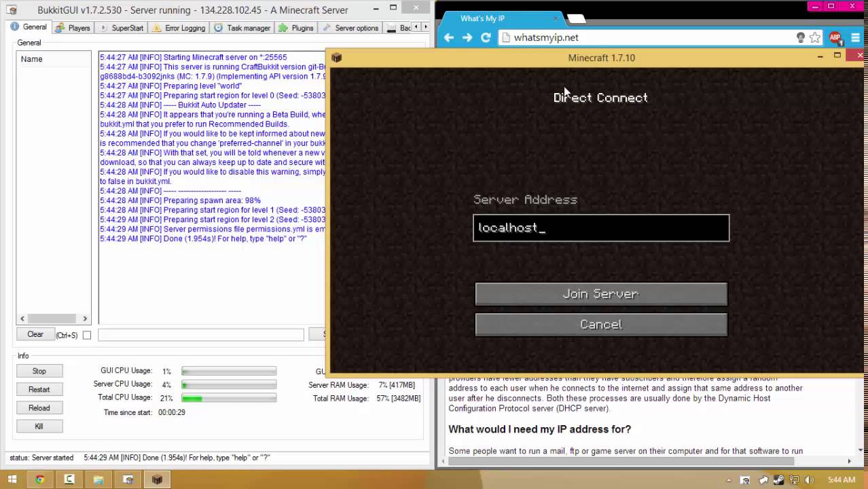Open File Explorer from the taskbar
Screen dimensions: 868x489
[x=98, y=479]
